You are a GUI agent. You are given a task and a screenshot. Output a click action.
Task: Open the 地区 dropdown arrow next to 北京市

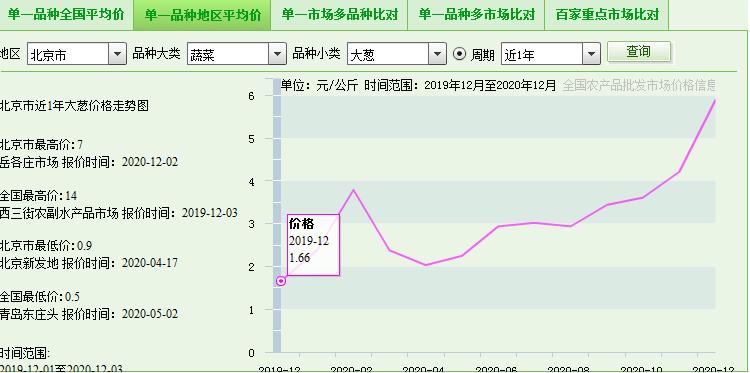pyautogui.click(x=117, y=54)
